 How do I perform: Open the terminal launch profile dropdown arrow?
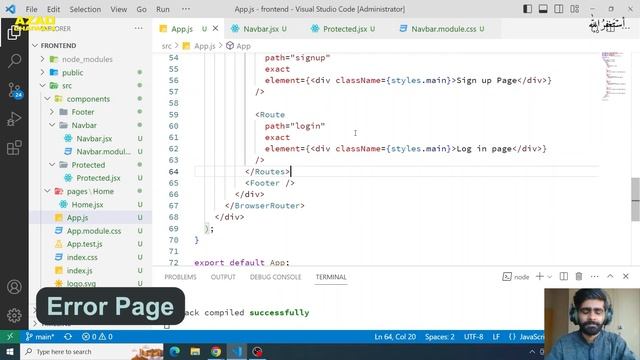coord(549,277)
